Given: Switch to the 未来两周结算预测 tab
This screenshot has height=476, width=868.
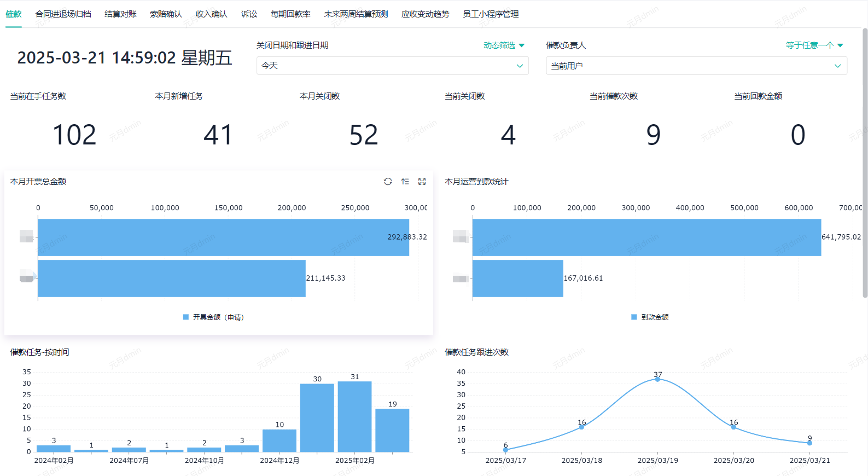Looking at the screenshot, I should 356,14.
